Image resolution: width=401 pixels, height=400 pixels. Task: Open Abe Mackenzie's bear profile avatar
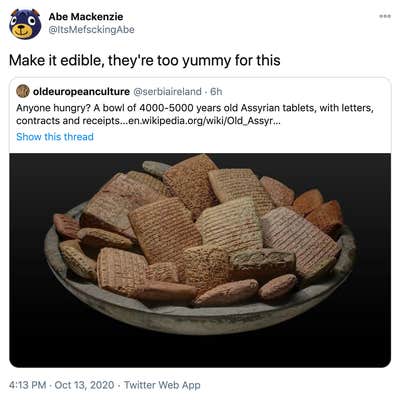click(25, 24)
